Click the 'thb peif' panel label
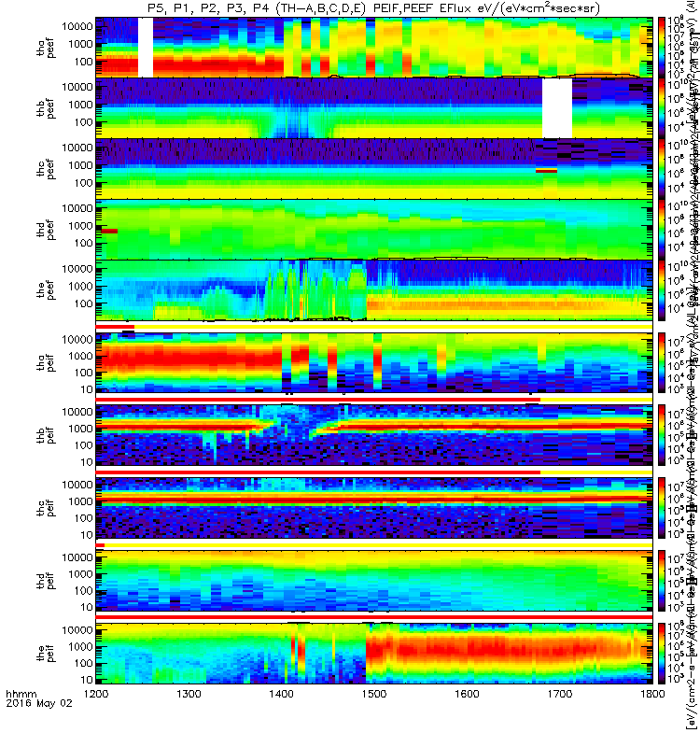700x747 pixels. pos(46,435)
